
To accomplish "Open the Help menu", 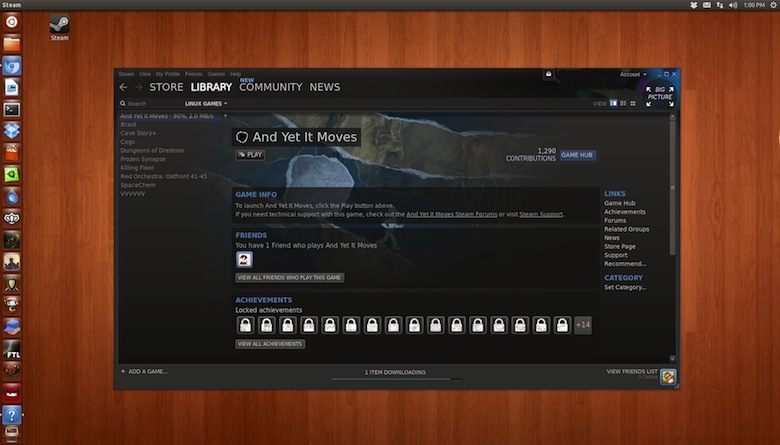I will pyautogui.click(x=235, y=74).
